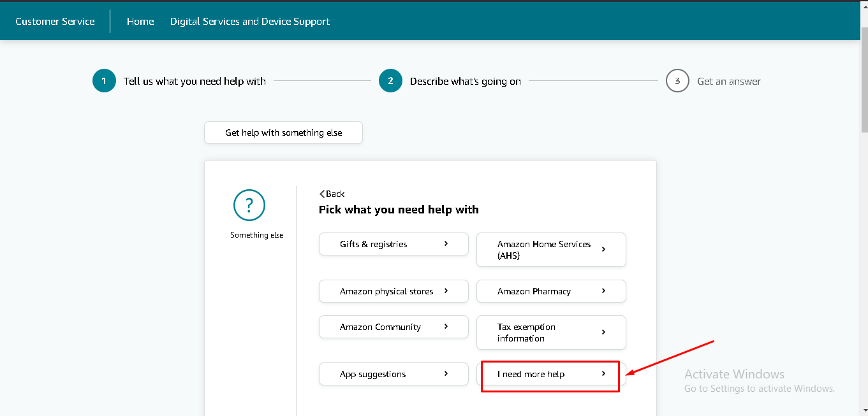Viewport: 868px width, 416px height.
Task: Expand Gifts & registries chevron
Action: [x=446, y=244]
